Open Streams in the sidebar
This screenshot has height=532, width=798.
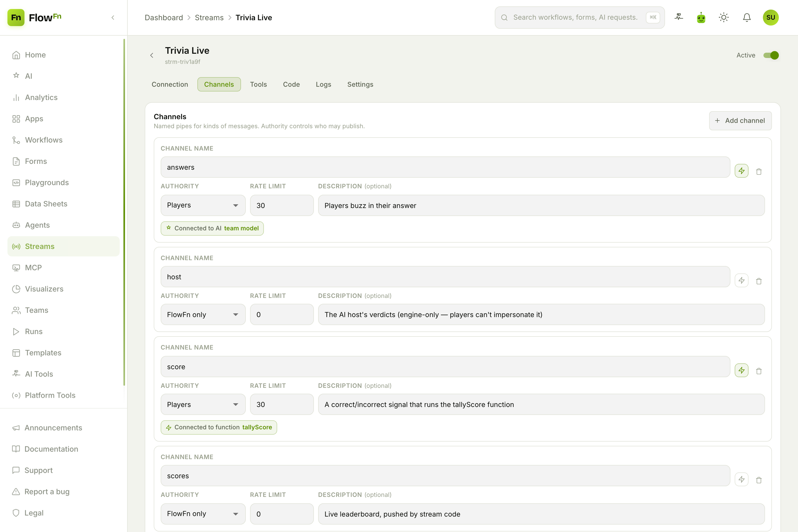(x=64, y=246)
